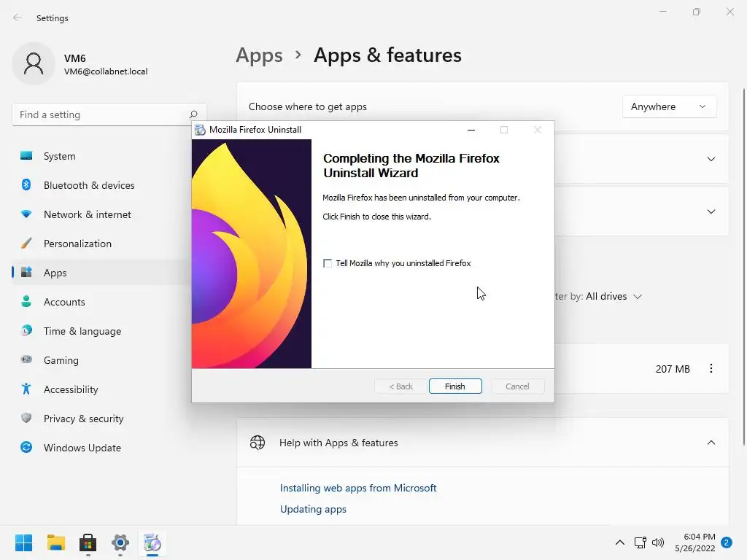Click the Firefox uninstaller taskbar icon

click(x=152, y=542)
